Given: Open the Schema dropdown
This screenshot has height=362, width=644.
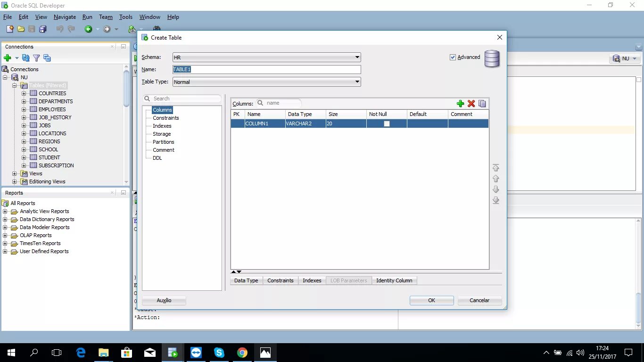Looking at the screenshot, I should click(267, 58).
